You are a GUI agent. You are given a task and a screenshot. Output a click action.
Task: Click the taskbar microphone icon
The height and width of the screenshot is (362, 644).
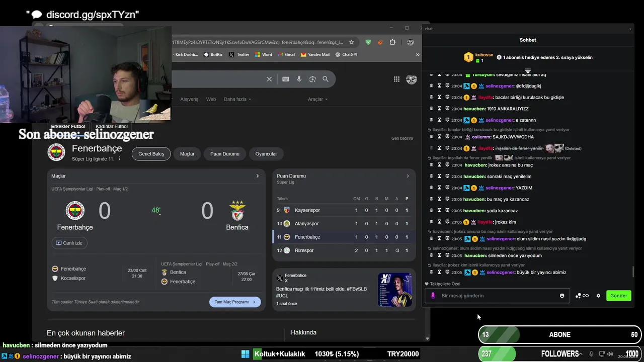coord(591,354)
